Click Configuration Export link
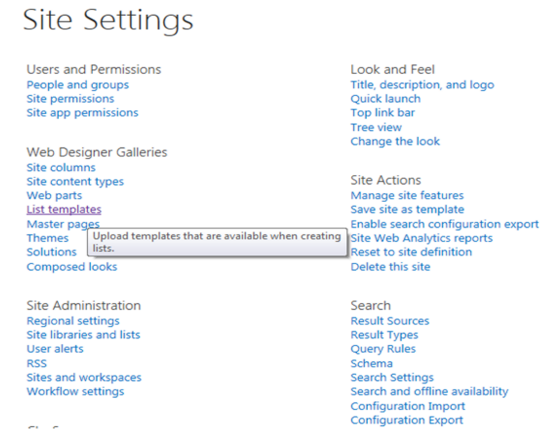The image size is (555, 433). [x=407, y=420]
